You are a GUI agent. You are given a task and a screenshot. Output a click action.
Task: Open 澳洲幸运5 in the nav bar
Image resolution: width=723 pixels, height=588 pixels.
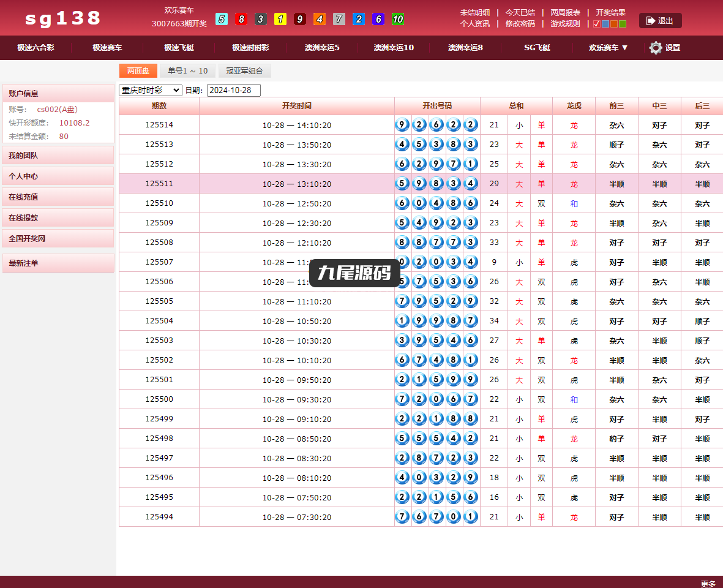click(322, 48)
